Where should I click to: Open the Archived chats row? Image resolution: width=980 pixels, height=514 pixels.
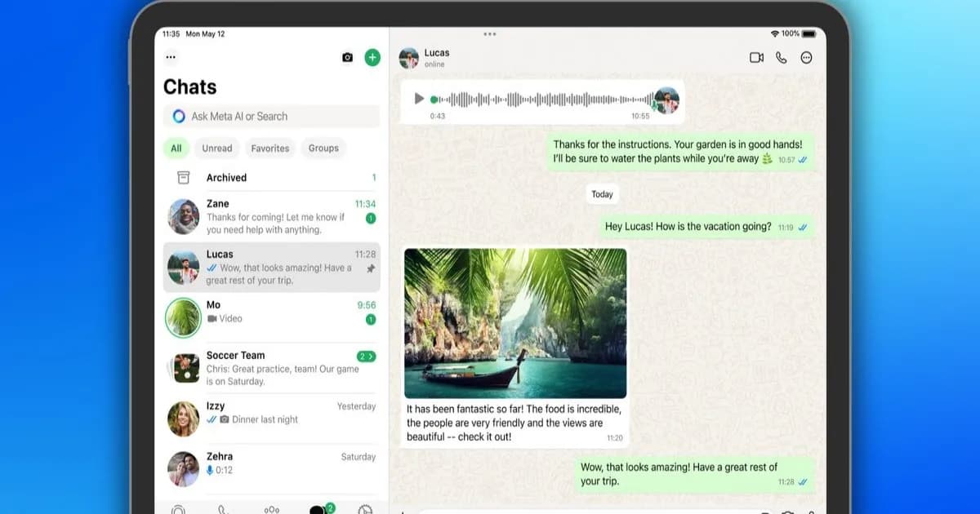point(272,178)
